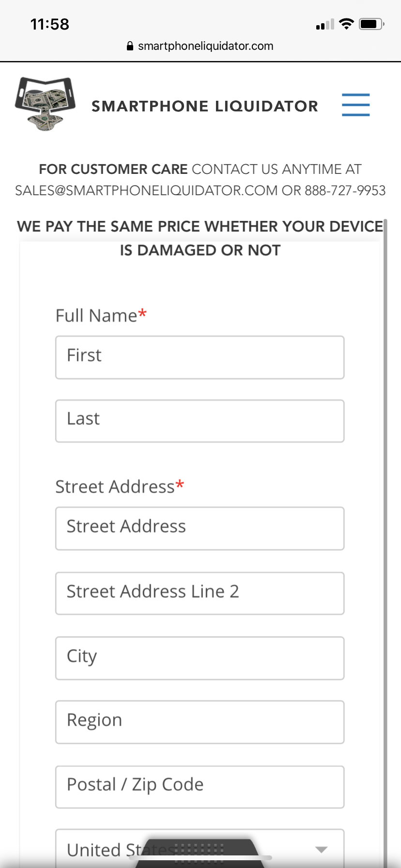
Task: Tap the SMARTPHONE LIQUIDATOR site title
Action: click(x=205, y=106)
